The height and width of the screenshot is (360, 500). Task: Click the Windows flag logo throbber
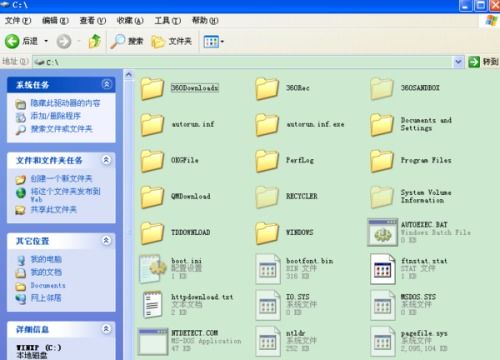[x=491, y=21]
